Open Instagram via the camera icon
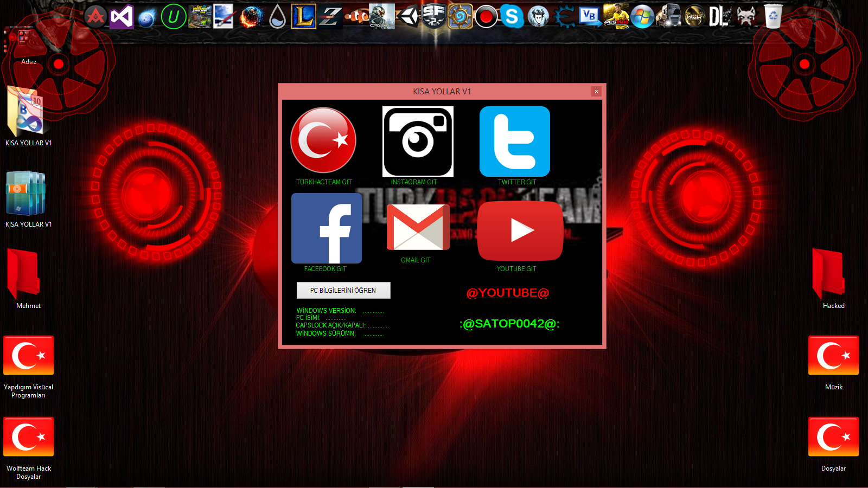868x488 pixels. (418, 142)
